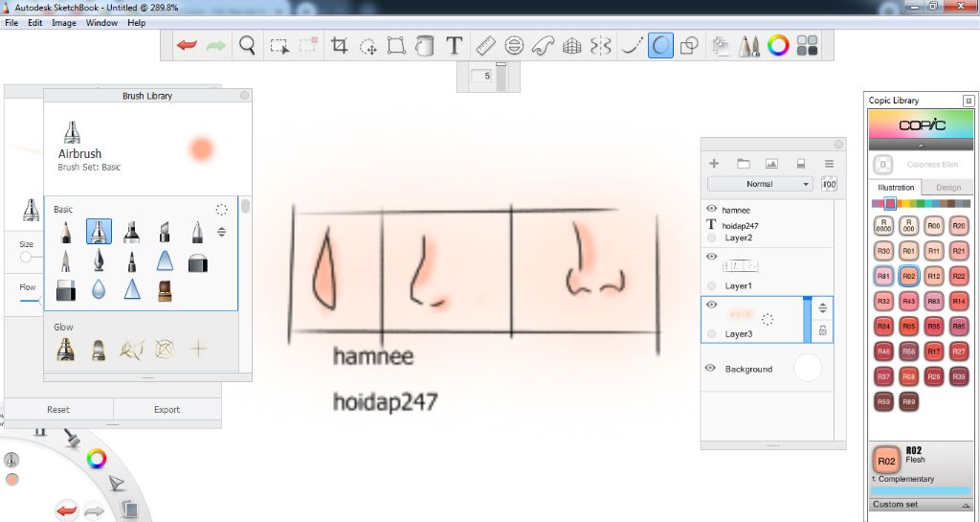980x522 pixels.
Task: Open the layer panel hamburger menu
Action: pos(830,164)
